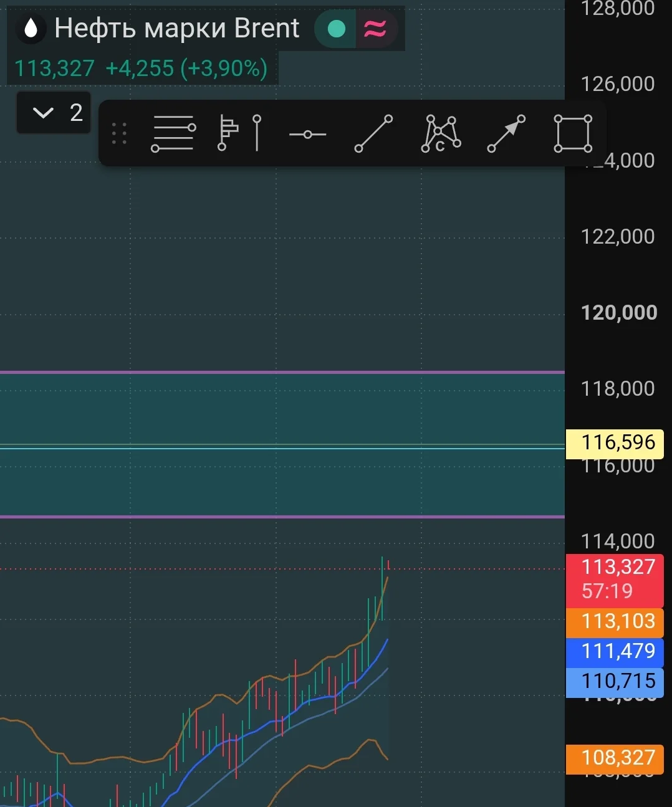The height and width of the screenshot is (807, 672).
Task: Tap the oil drop symbol icon
Action: (31, 29)
